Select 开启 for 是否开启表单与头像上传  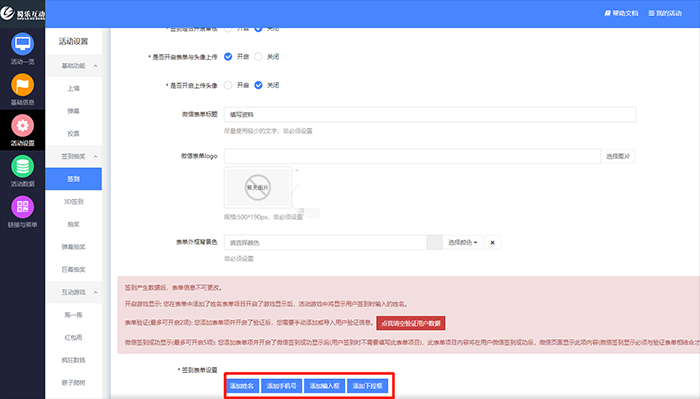228,57
